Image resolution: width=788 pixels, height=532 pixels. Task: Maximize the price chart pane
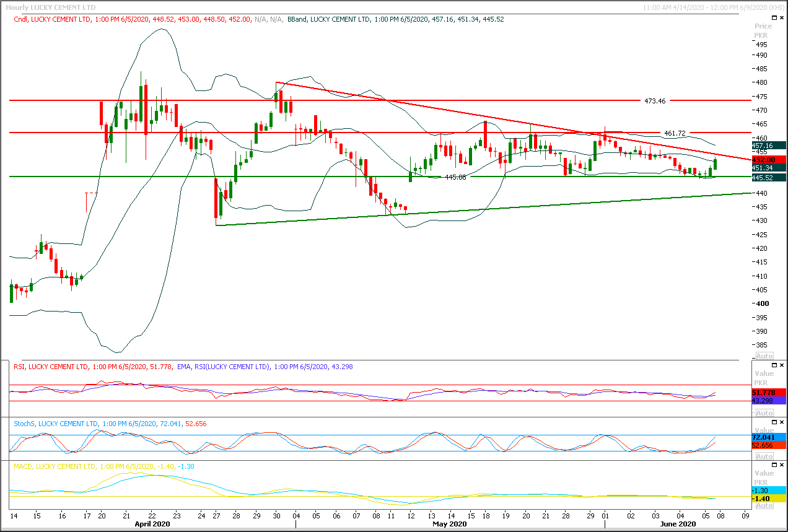(x=774, y=19)
